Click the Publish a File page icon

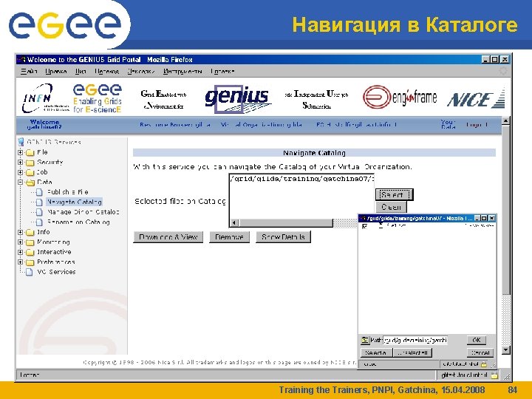[39, 192]
